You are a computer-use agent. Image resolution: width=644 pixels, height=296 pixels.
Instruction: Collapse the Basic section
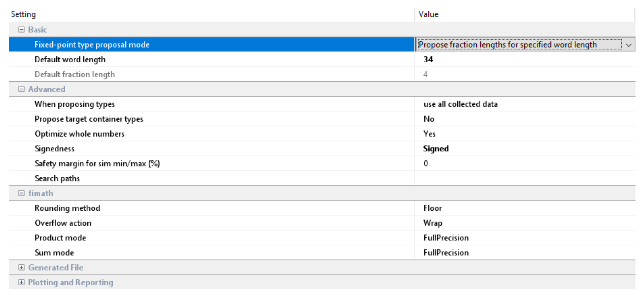21,29
